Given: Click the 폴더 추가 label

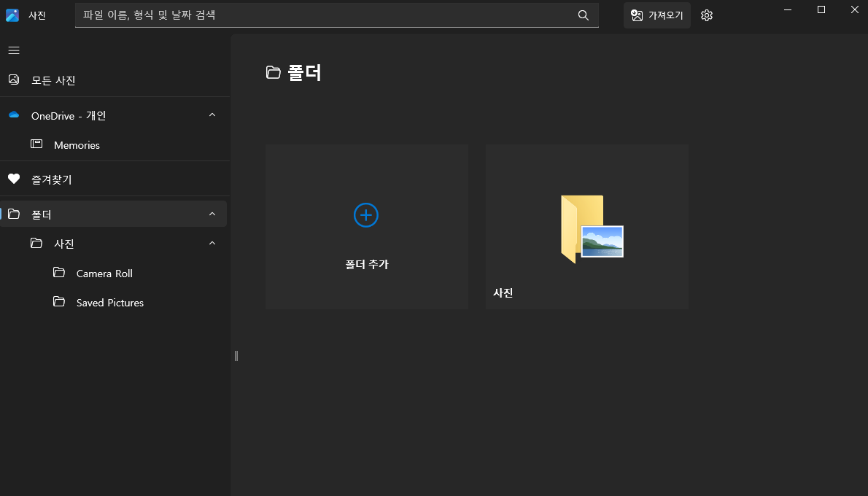Looking at the screenshot, I should (367, 265).
